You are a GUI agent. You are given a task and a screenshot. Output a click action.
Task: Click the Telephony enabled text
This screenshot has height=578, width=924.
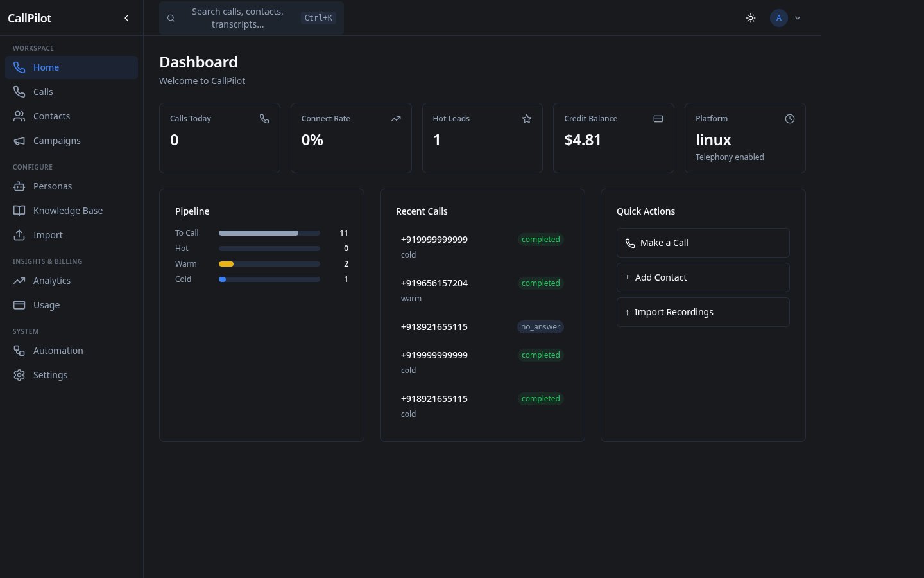pyautogui.click(x=730, y=157)
